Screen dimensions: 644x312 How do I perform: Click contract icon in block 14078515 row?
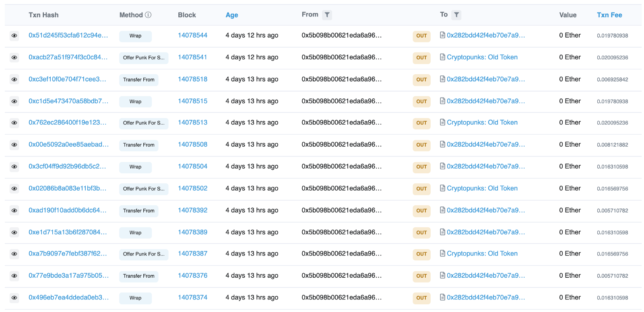pyautogui.click(x=442, y=101)
